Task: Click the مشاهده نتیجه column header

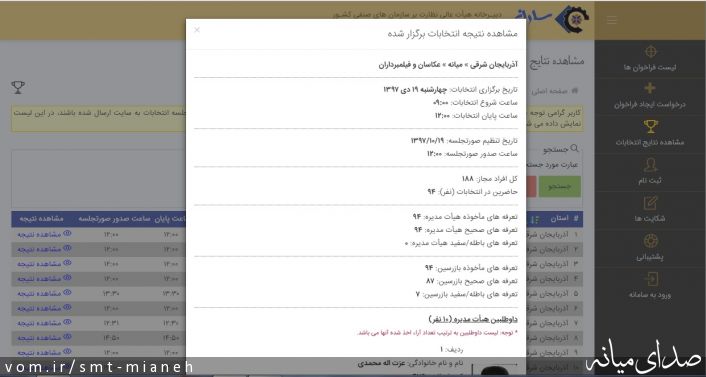Action: [41, 219]
